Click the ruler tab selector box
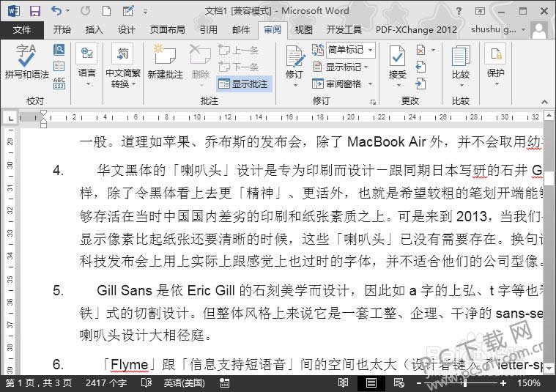556x392 pixels. [10, 118]
